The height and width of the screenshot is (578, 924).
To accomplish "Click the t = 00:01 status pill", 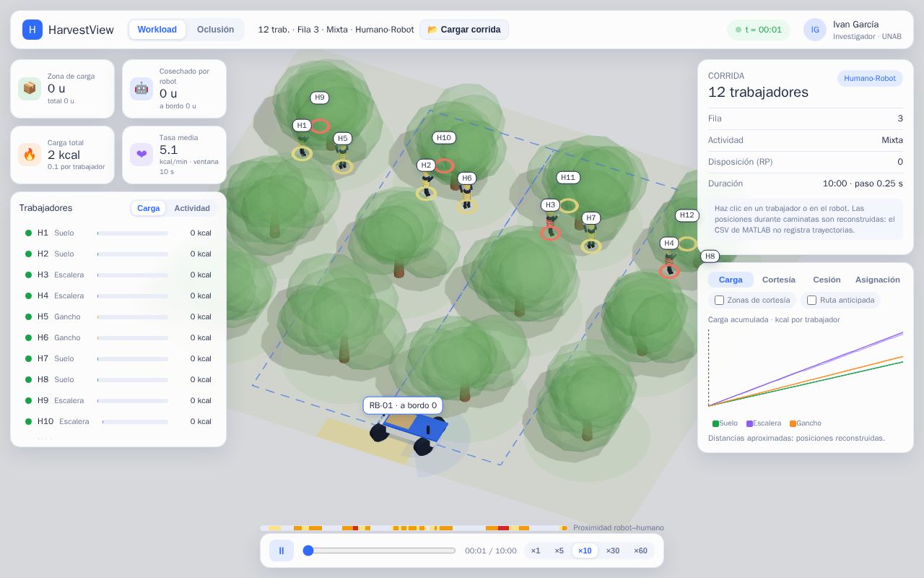I will click(759, 30).
